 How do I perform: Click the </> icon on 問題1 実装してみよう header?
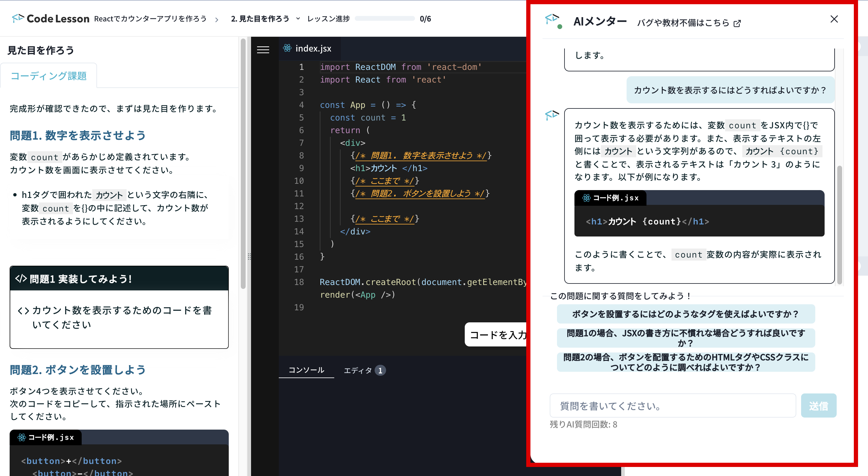point(21,278)
